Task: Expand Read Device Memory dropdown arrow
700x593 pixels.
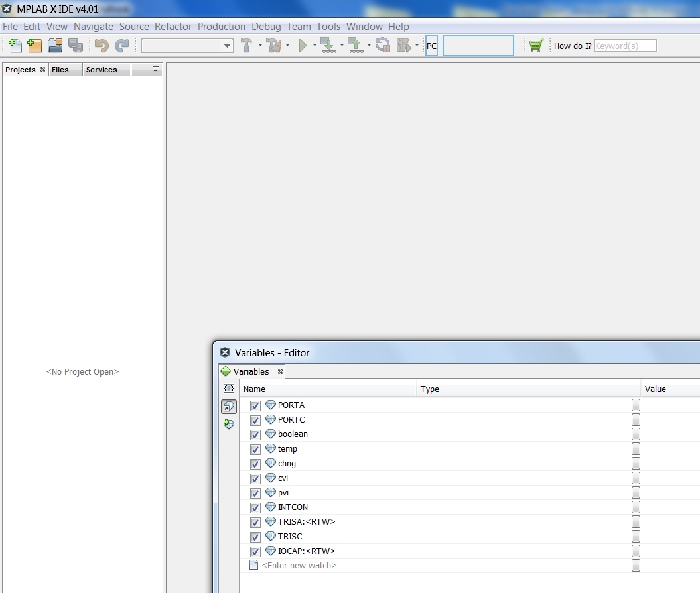Action: point(369,45)
